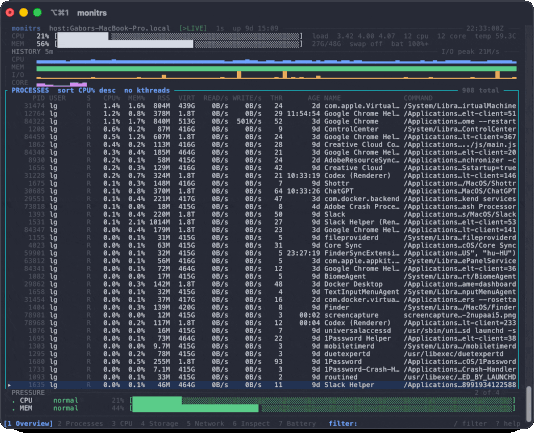Select the 1Password-Crash-H.. process row
This screenshot has height=433, width=534.
pos(262,369)
